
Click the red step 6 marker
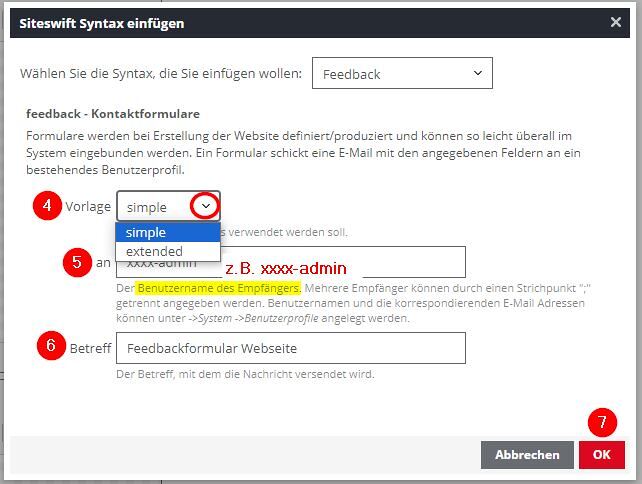(x=50, y=347)
